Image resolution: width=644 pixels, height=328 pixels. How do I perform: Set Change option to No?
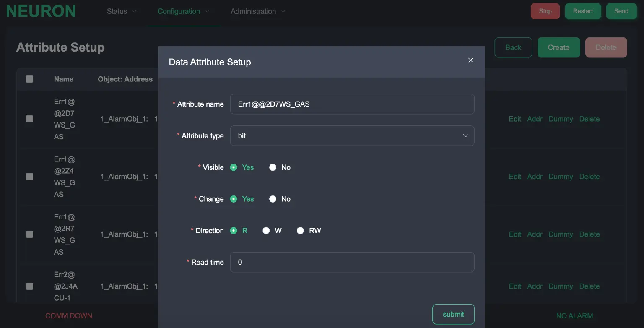(273, 199)
